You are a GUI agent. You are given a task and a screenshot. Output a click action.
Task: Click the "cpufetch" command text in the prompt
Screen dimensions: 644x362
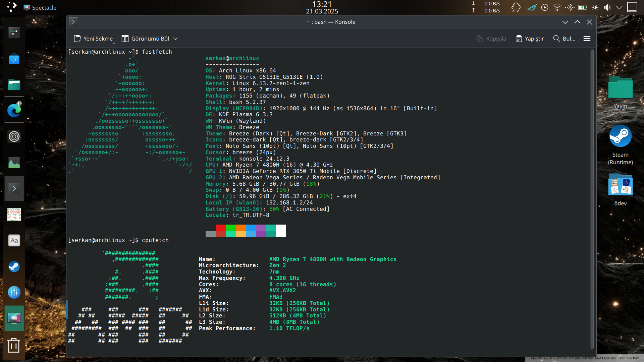[155, 240]
